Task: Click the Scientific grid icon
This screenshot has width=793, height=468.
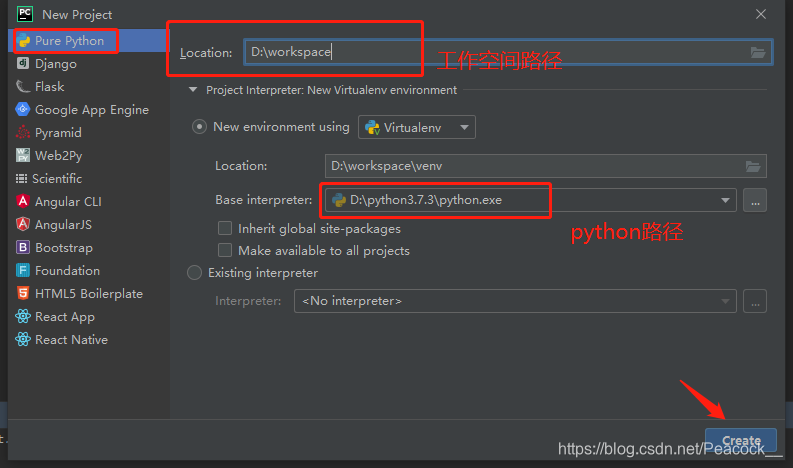Action: pos(21,179)
